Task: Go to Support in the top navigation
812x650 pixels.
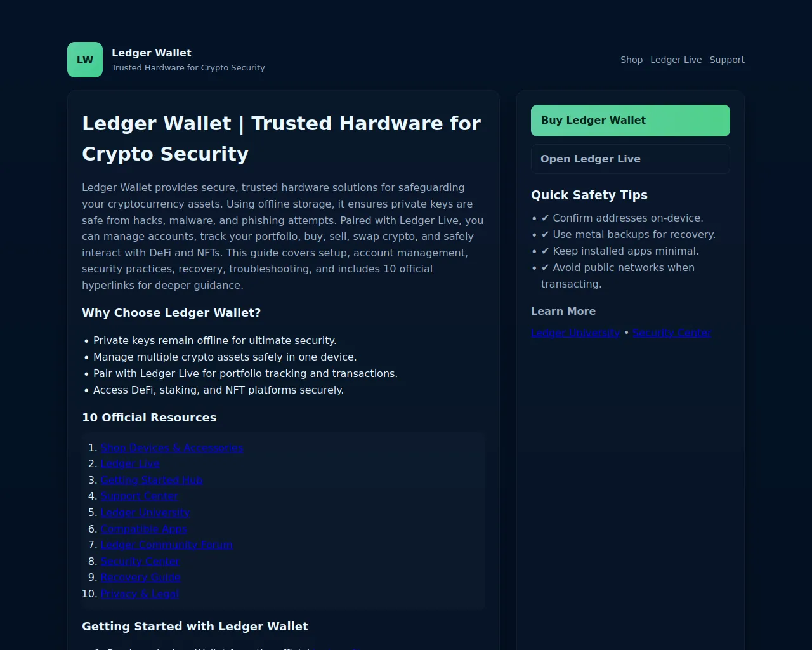Action: point(727,60)
